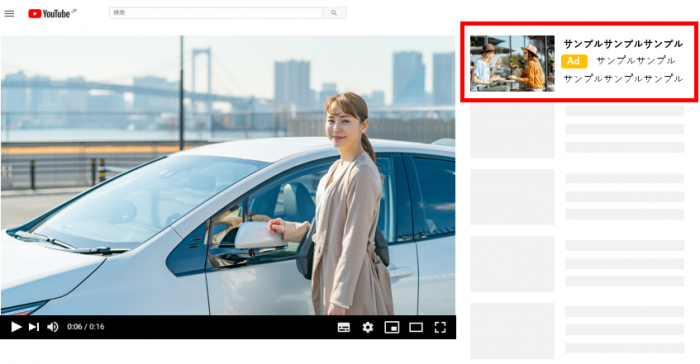Toggle subtitles on the player
The height and width of the screenshot is (364, 700).
coord(344,327)
